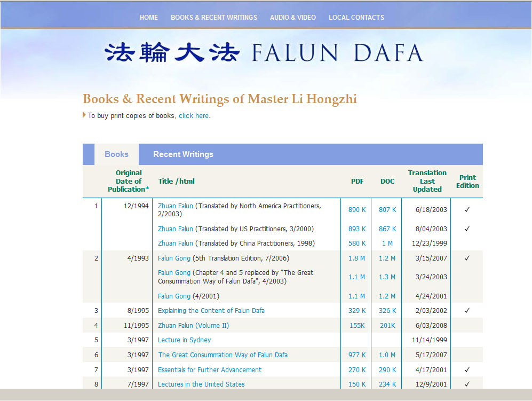This screenshot has width=532, height=401.
Task: Select the 11/14/1999 last updated date
Action: pyautogui.click(x=429, y=340)
